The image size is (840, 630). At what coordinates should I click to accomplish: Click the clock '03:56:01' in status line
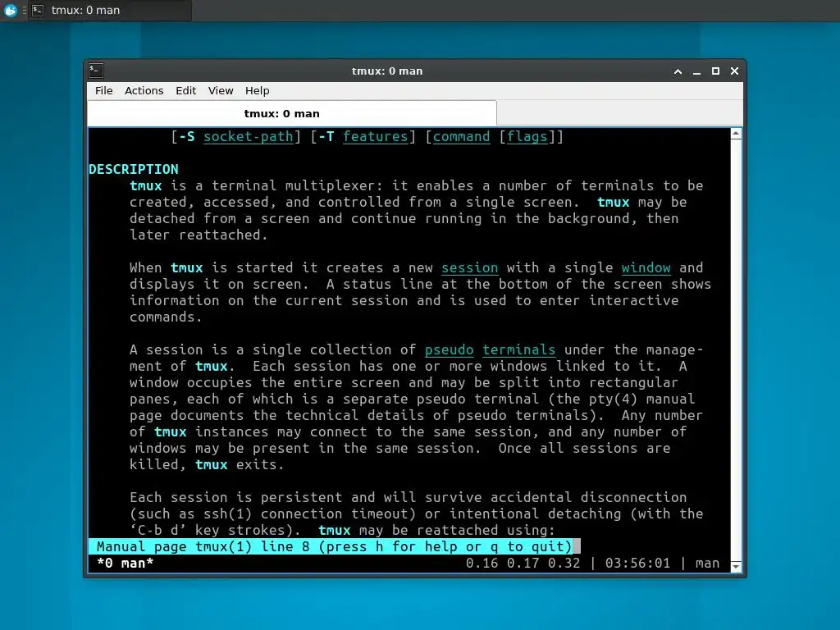click(637, 563)
